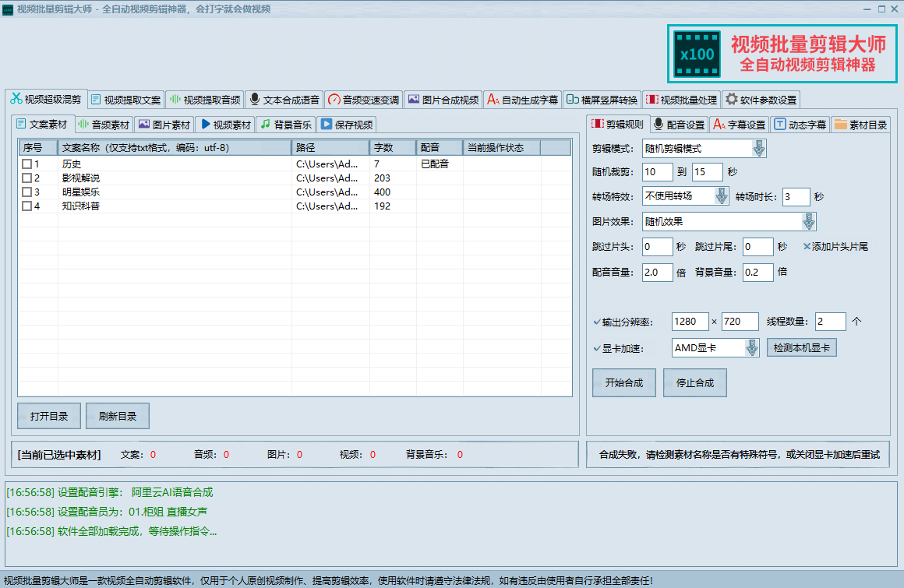Disable the 显卡加速 GPU acceleration checkbox

coord(597,347)
